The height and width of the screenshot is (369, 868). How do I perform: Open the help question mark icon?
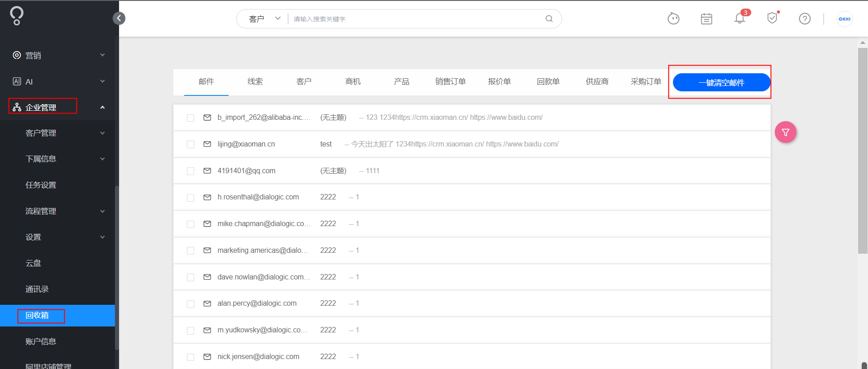[x=805, y=19]
